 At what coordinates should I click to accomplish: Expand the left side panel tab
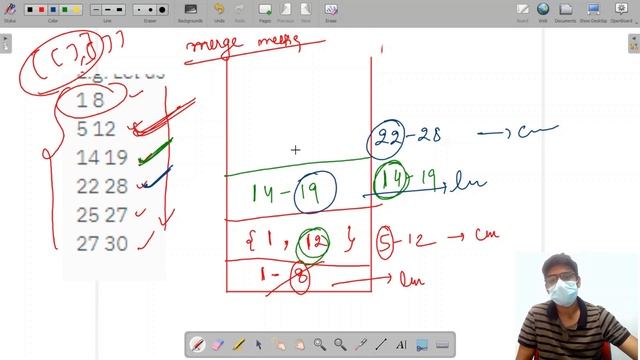tap(5, 43)
